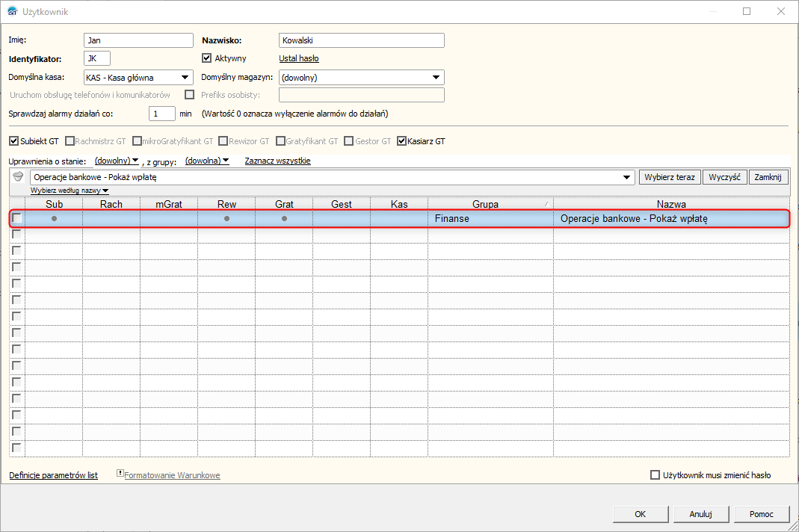Check the mikroGratyfikant GT checkbox
This screenshot has height=532, width=799.
tap(137, 141)
